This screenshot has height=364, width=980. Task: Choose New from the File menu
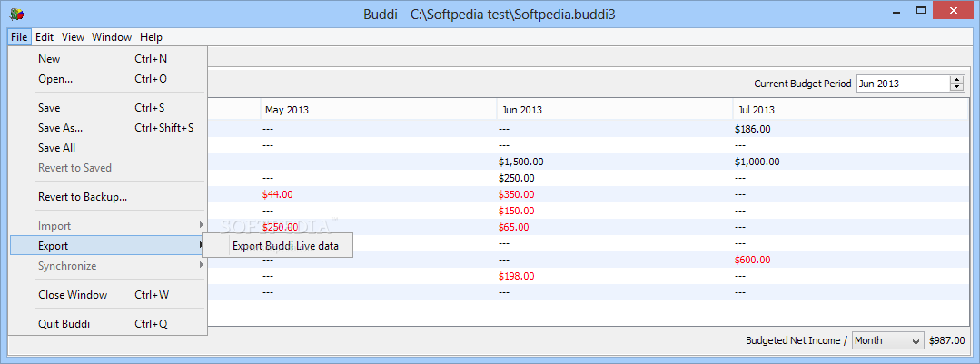pos(108,59)
